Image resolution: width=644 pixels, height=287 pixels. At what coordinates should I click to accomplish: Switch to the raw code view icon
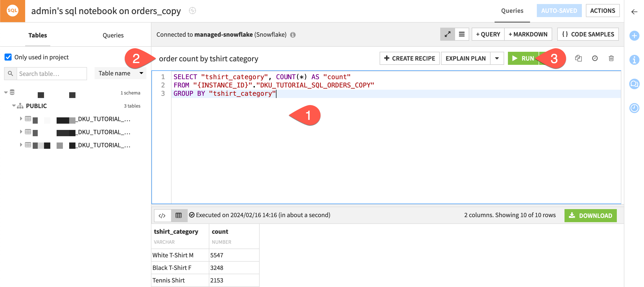(x=162, y=215)
